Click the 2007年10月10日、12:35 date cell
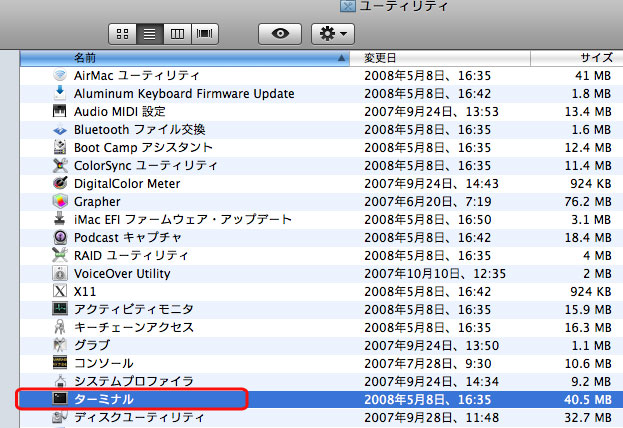This screenshot has height=428, width=623. (x=435, y=273)
